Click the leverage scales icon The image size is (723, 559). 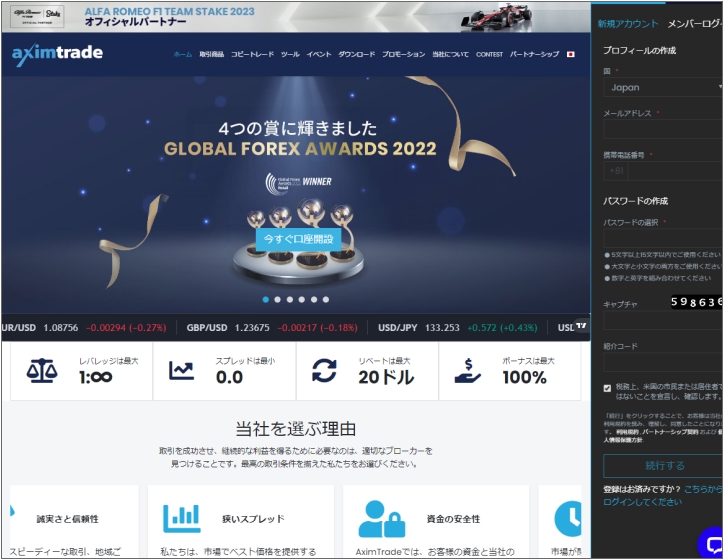click(42, 371)
